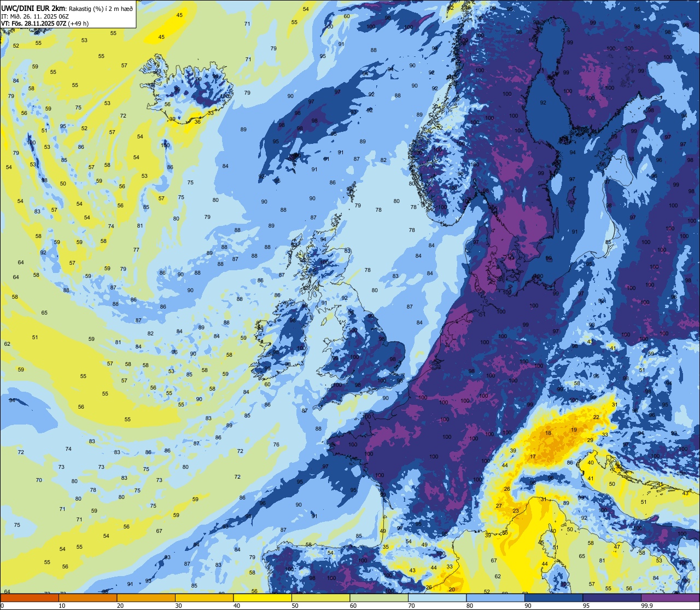The image size is (700, 610).
Task: Click the humidity value '29' over the Alps
Action: click(590, 440)
